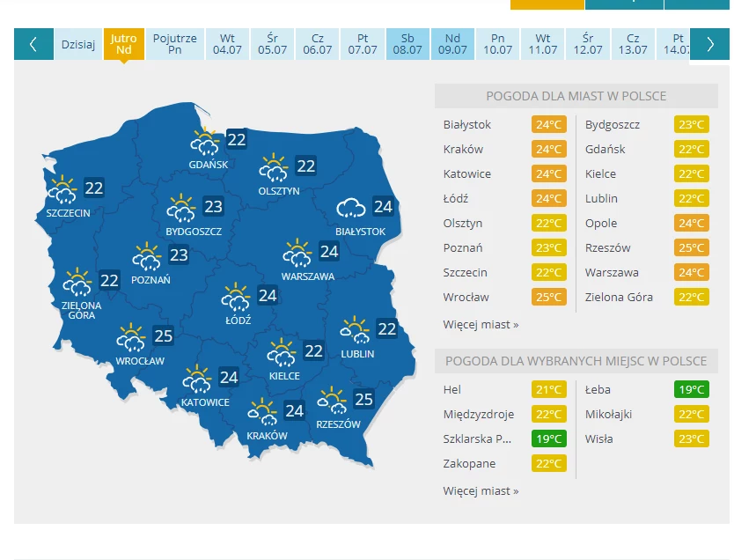Viewport: 734px width, 560px height.
Task: Click the Poznań weather icon on map
Action: pos(147,256)
